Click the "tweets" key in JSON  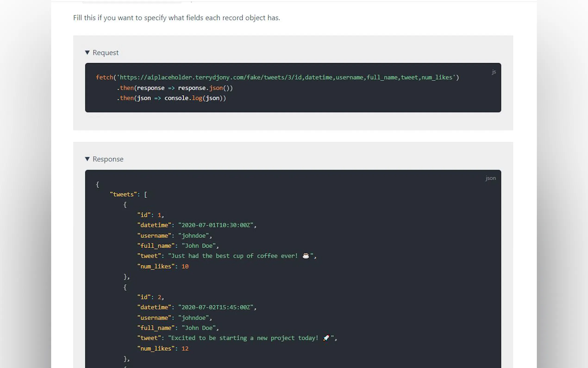pos(123,194)
